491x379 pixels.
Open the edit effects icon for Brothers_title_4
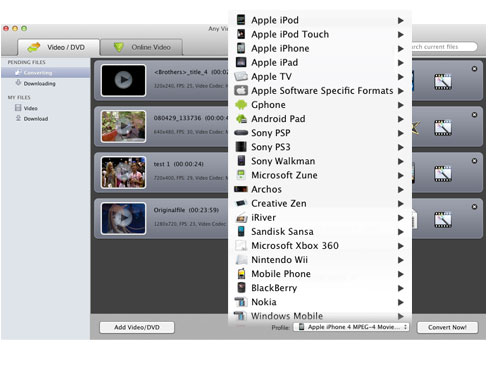coord(443,82)
